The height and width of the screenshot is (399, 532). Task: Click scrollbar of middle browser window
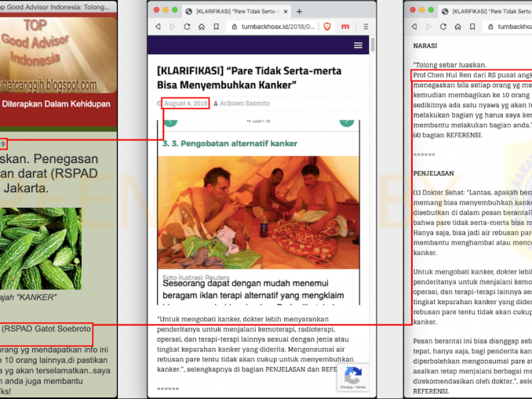pos(373,45)
